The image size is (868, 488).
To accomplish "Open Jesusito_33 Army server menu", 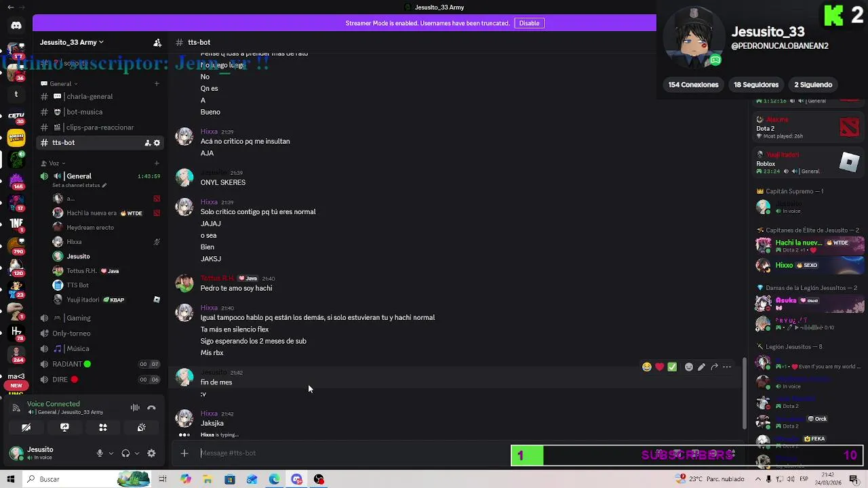I will click(x=72, y=42).
